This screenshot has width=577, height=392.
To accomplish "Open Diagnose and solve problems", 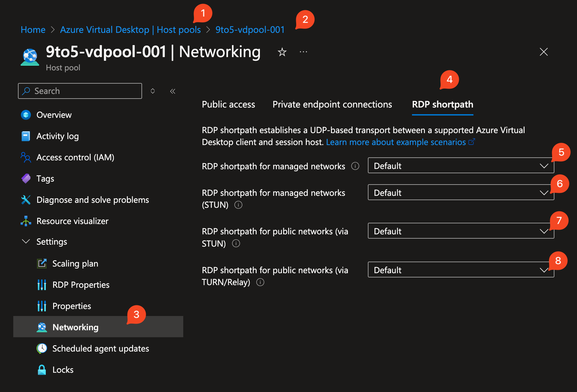I will click(92, 200).
